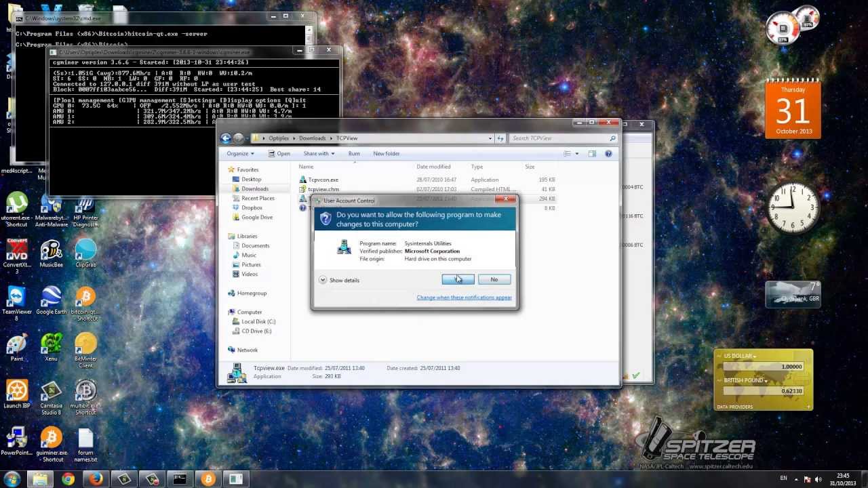Select Downloads in the Favorites sidebar
This screenshot has height=488, width=868.
(x=254, y=189)
